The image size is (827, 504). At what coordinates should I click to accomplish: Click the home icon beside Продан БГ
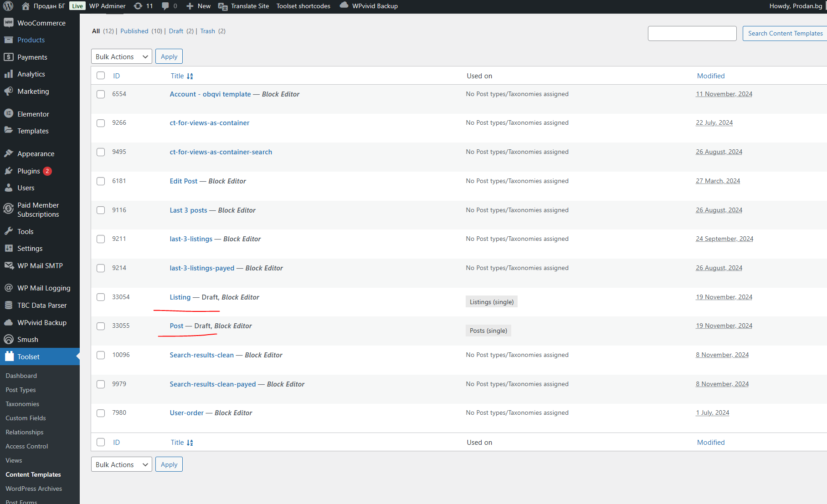[x=26, y=6]
